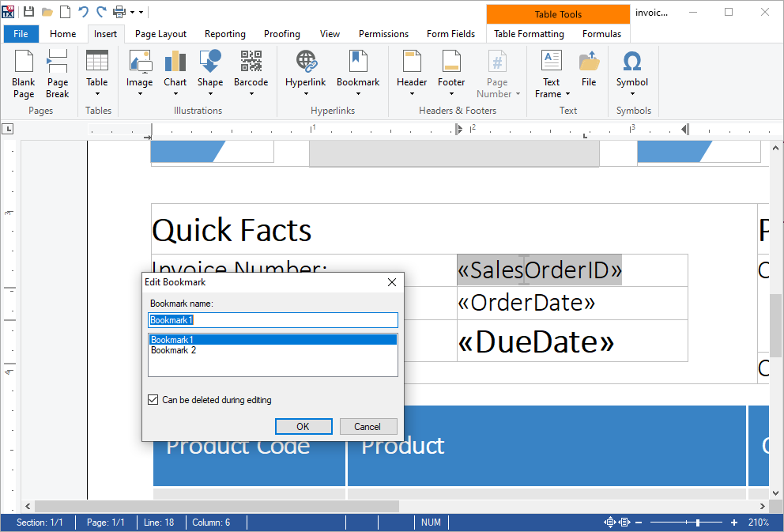Image resolution: width=784 pixels, height=532 pixels.
Task: Click the Save icon in title bar
Action: click(x=28, y=12)
